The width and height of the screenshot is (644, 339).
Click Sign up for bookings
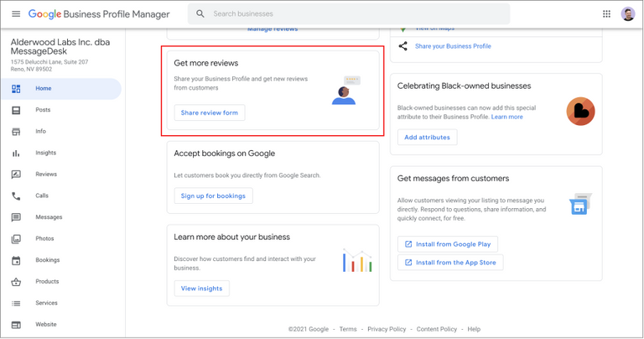(x=213, y=196)
